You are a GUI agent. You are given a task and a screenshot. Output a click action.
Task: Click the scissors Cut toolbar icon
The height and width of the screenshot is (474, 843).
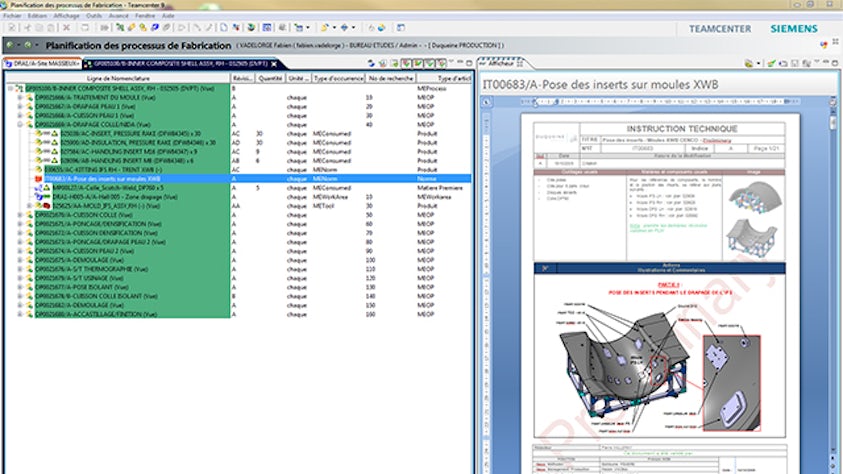coord(27,28)
